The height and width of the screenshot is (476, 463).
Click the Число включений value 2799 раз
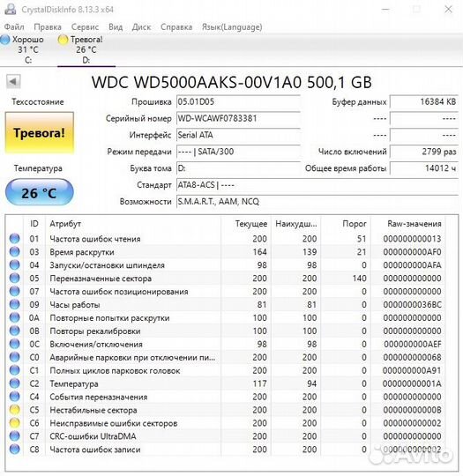click(424, 152)
